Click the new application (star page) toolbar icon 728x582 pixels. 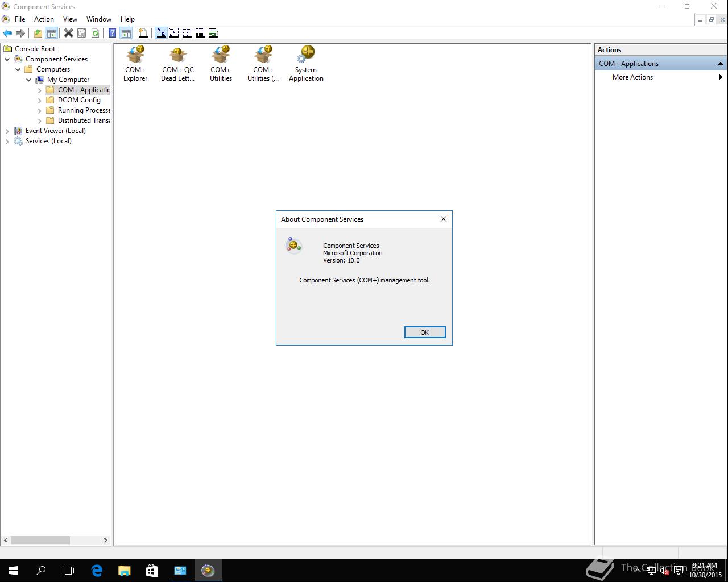click(x=143, y=33)
